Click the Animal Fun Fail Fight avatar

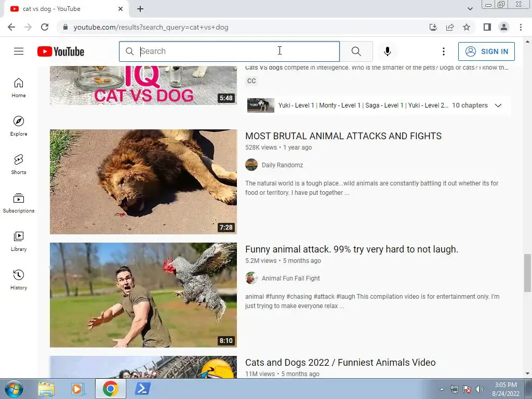coord(251,278)
